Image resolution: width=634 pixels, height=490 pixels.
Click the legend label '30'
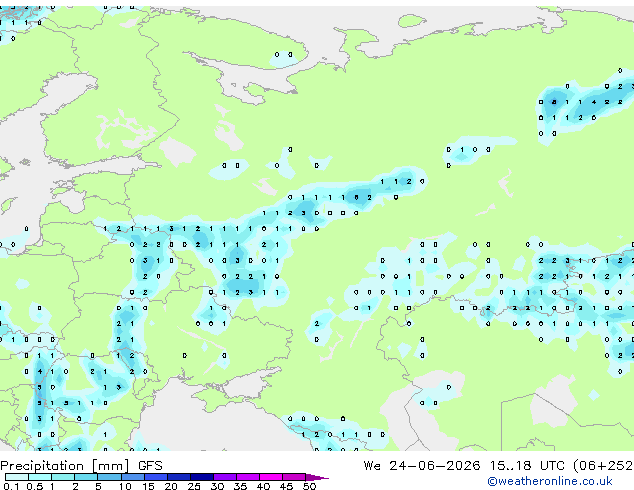pos(217,486)
